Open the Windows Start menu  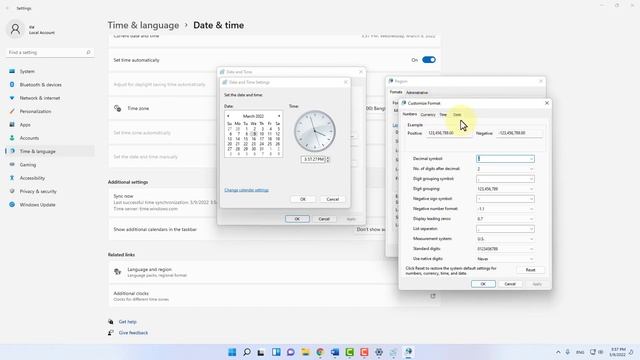coord(232,352)
